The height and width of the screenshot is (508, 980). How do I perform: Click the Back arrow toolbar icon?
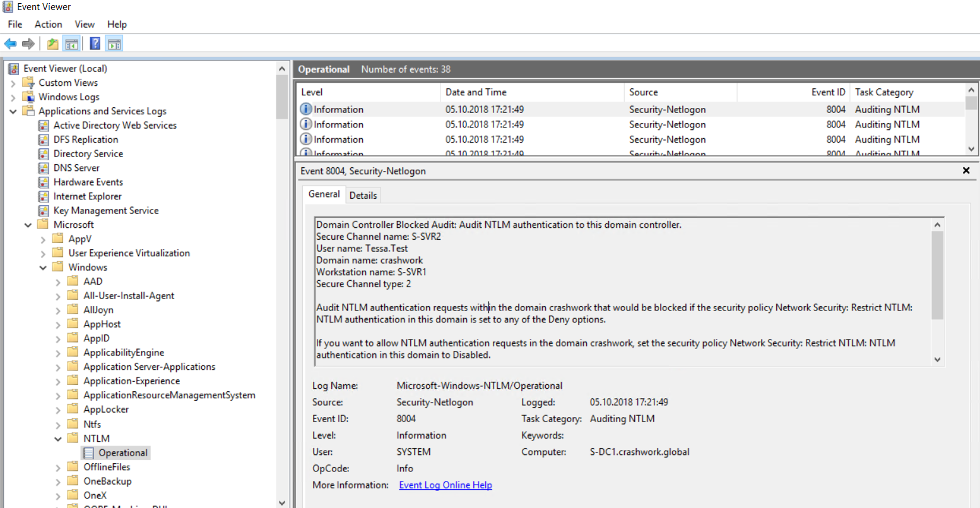coord(10,44)
